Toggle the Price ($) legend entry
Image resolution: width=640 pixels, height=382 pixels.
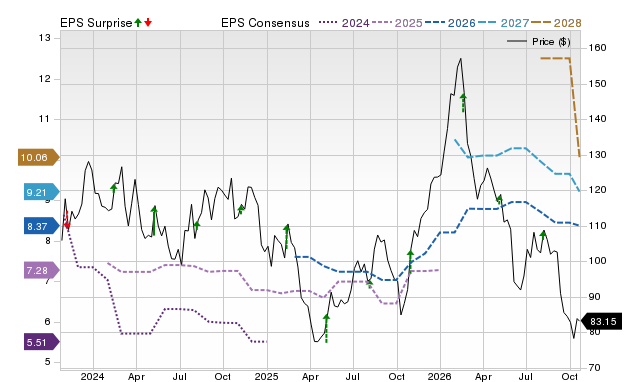pos(539,42)
